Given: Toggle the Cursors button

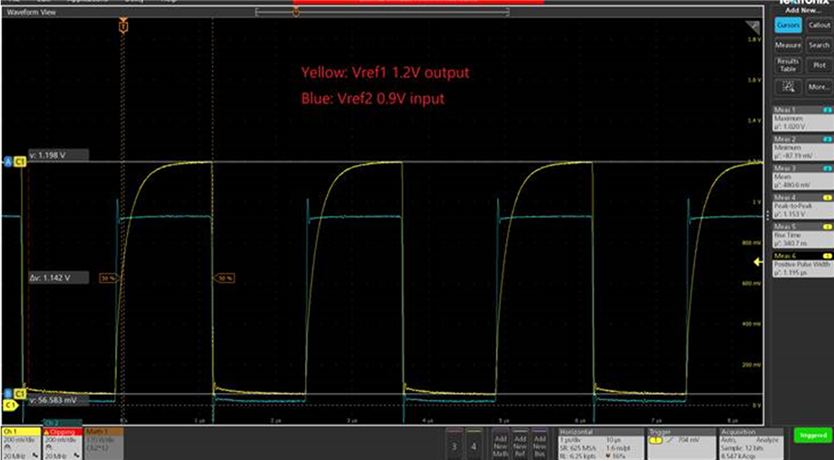Looking at the screenshot, I should click(x=788, y=25).
